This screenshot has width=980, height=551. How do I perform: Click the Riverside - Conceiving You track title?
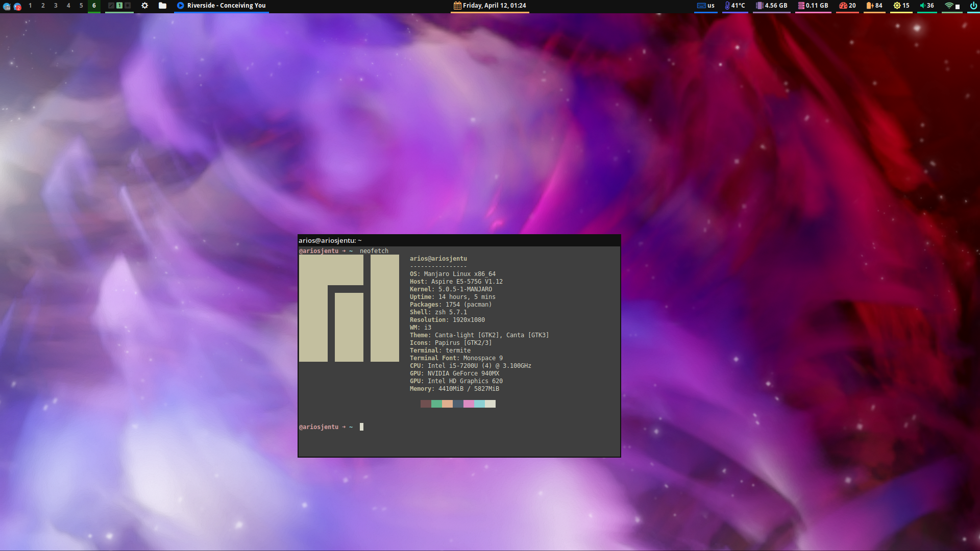click(226, 6)
